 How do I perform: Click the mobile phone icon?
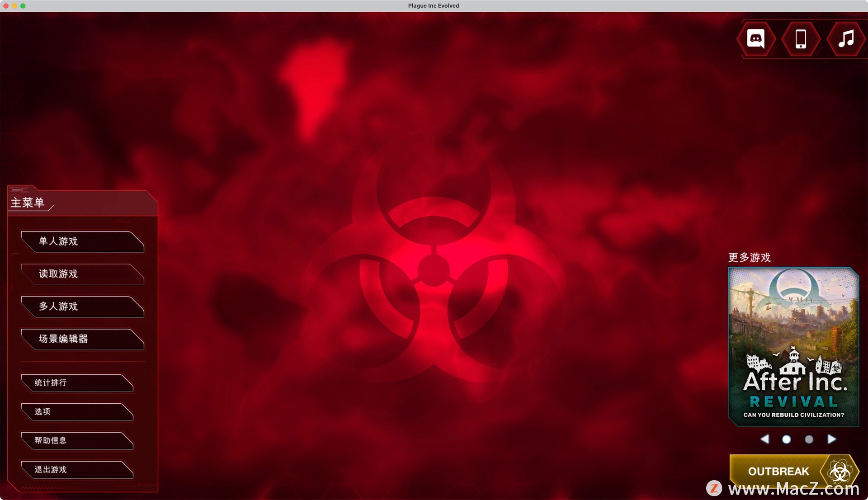coord(801,39)
